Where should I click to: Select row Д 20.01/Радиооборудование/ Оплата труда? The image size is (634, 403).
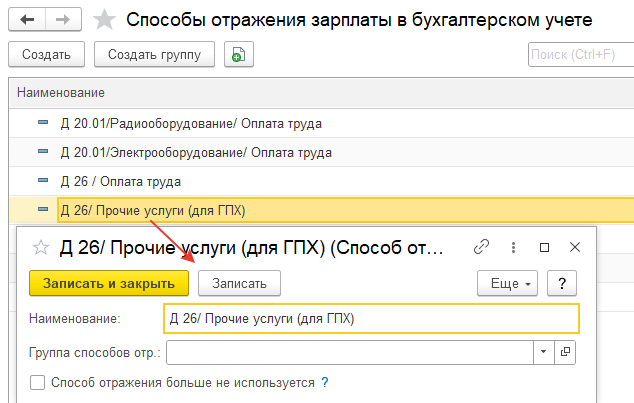[321, 123]
